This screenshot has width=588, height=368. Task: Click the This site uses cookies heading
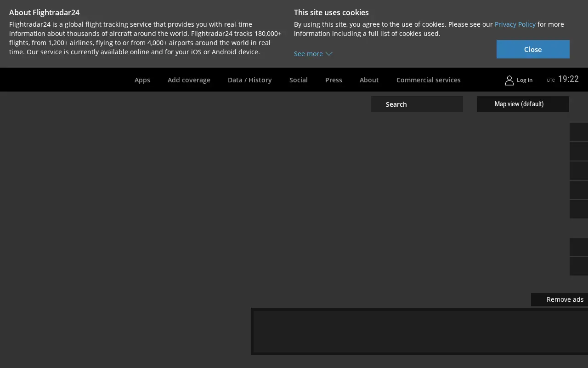tap(331, 12)
